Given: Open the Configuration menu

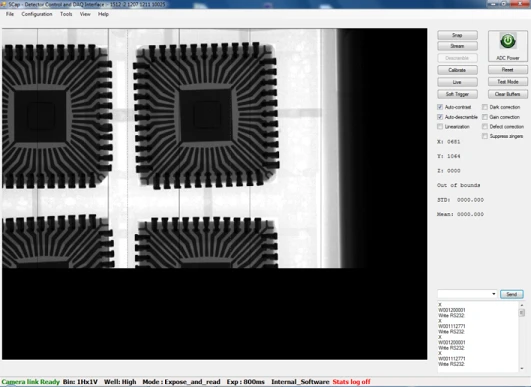Looking at the screenshot, I should pyautogui.click(x=37, y=14).
